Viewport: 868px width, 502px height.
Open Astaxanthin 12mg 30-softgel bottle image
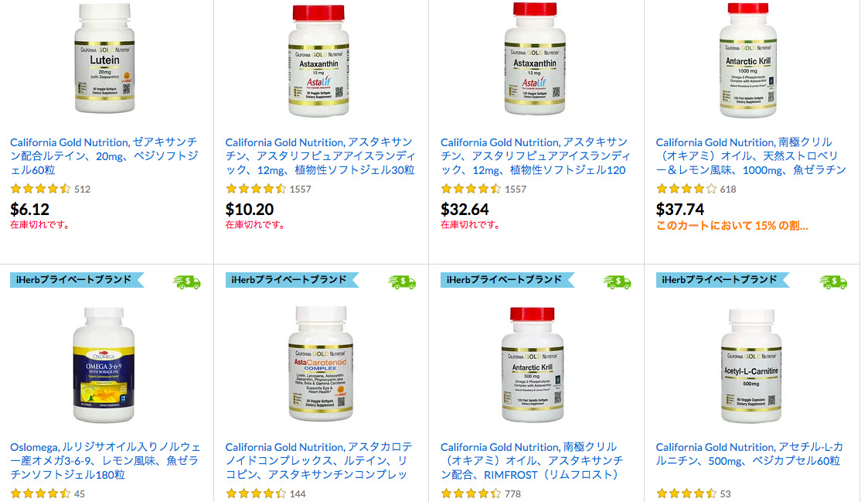[319, 60]
